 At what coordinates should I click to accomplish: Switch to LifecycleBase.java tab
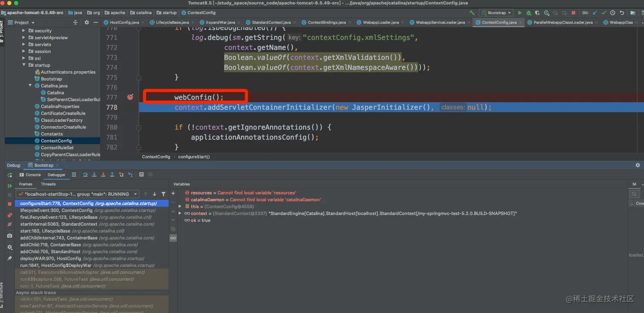tap(172, 22)
